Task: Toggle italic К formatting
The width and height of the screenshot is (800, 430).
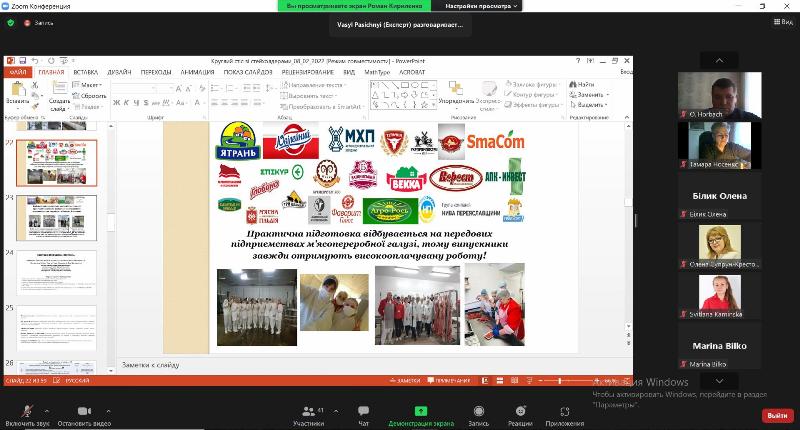Action: pyautogui.click(x=126, y=103)
